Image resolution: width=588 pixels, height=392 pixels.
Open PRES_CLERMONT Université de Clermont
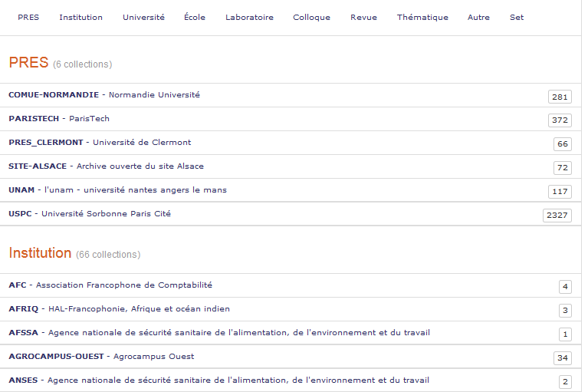(100, 142)
